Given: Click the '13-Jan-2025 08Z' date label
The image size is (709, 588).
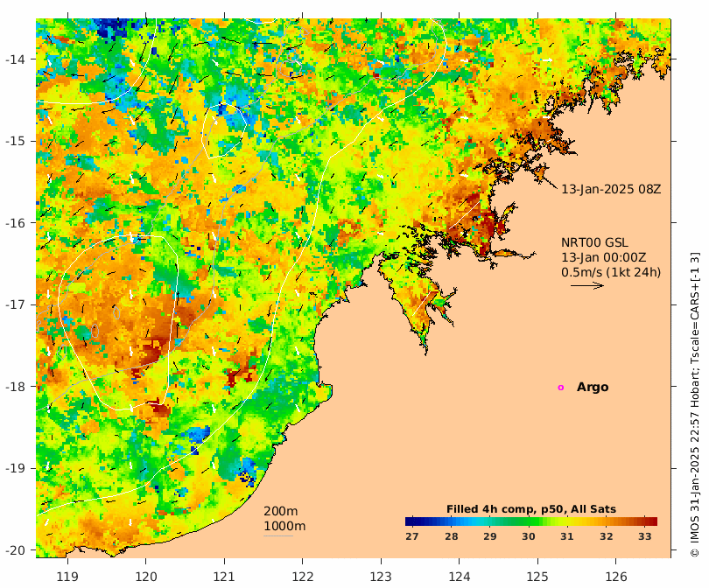Looking at the screenshot, I should click(611, 189).
